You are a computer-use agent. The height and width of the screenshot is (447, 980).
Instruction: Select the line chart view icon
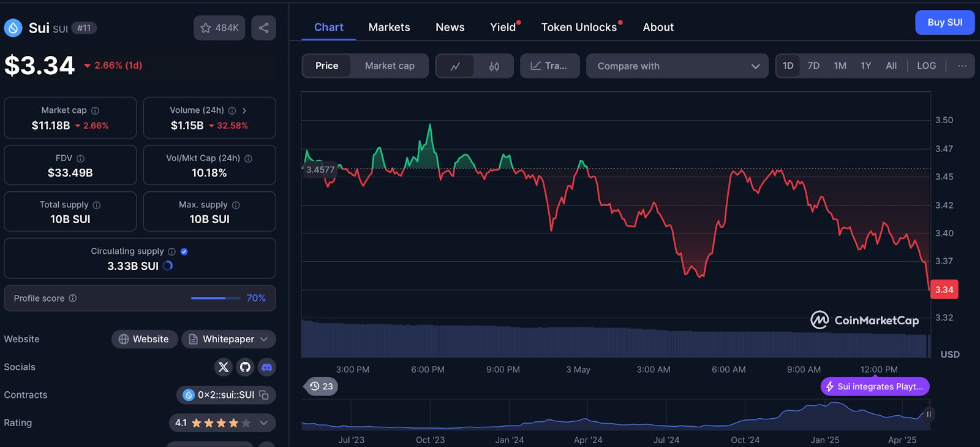[455, 66]
